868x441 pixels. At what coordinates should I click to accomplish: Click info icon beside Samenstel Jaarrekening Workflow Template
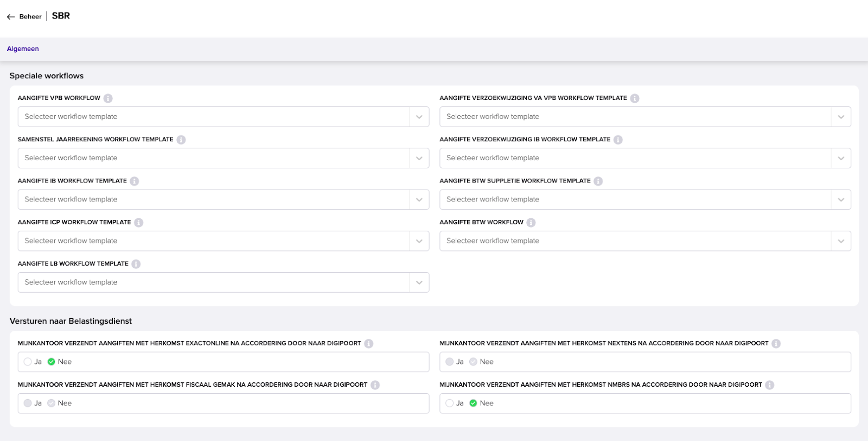(x=181, y=140)
